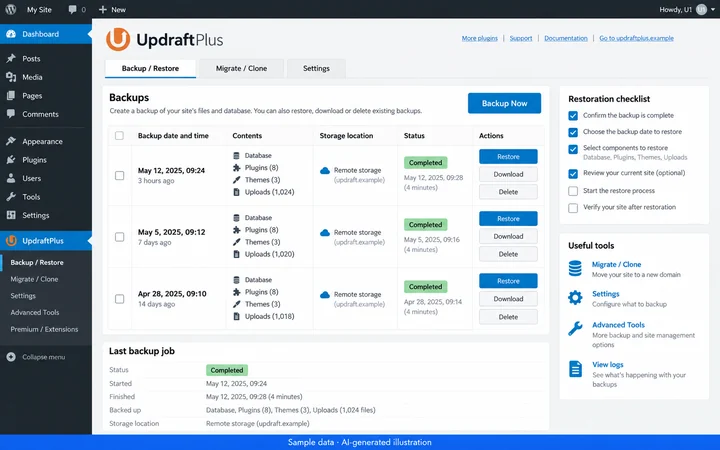Image resolution: width=720 pixels, height=450 pixels.
Task: Click the Migrate / Clone database stack icon
Action: pos(575,269)
